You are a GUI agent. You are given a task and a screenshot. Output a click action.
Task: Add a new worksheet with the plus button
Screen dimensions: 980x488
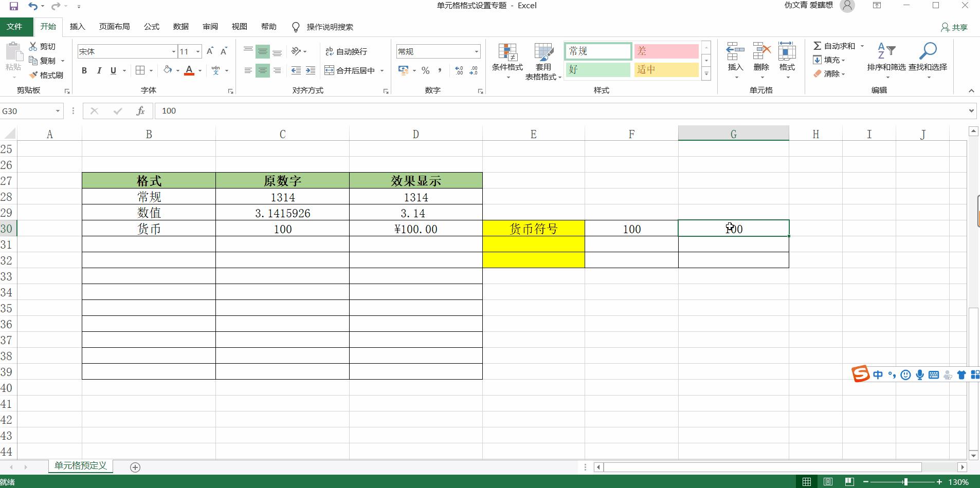click(135, 467)
